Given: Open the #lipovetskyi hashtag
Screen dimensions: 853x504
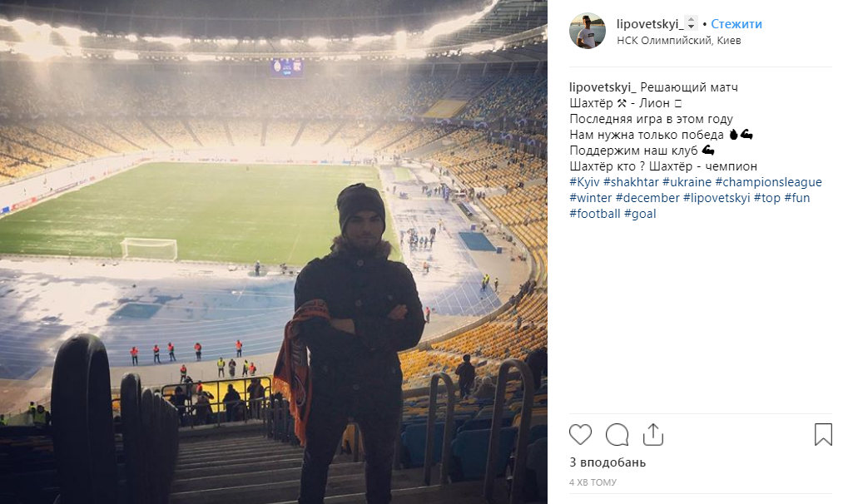Looking at the screenshot, I should tap(717, 198).
